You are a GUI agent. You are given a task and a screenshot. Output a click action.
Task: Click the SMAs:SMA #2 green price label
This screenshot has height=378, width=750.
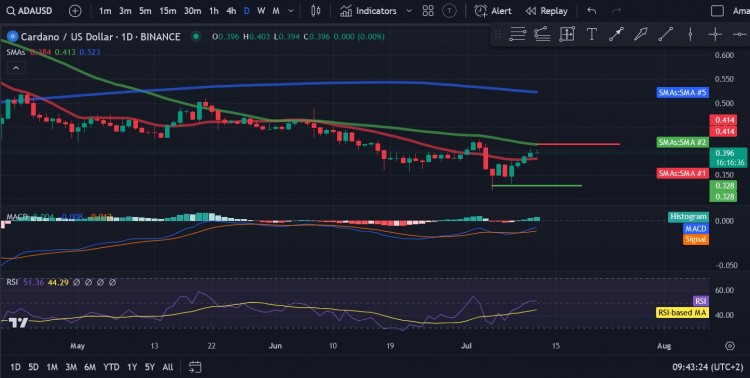pyautogui.click(x=682, y=142)
